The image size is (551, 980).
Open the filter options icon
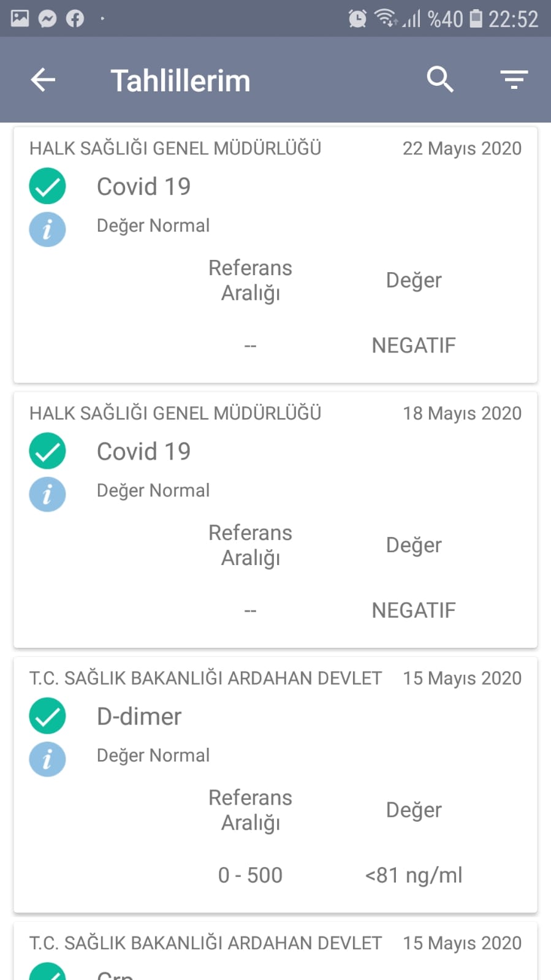514,80
